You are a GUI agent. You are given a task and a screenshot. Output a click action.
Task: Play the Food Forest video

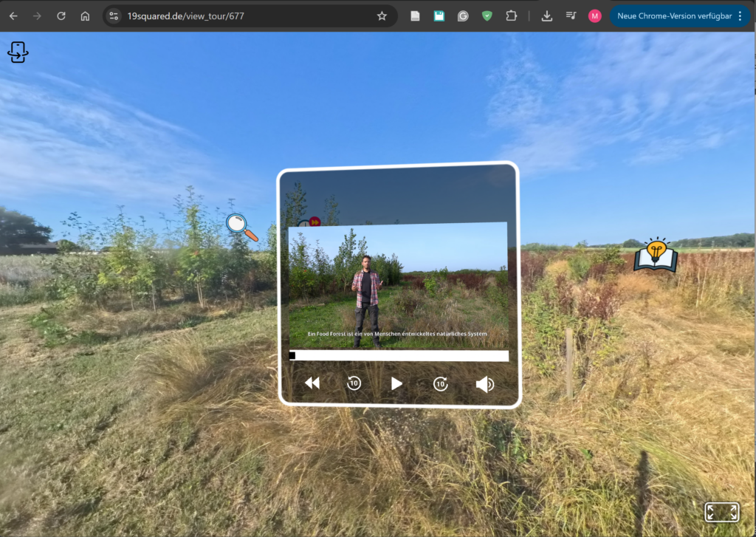pyautogui.click(x=396, y=383)
